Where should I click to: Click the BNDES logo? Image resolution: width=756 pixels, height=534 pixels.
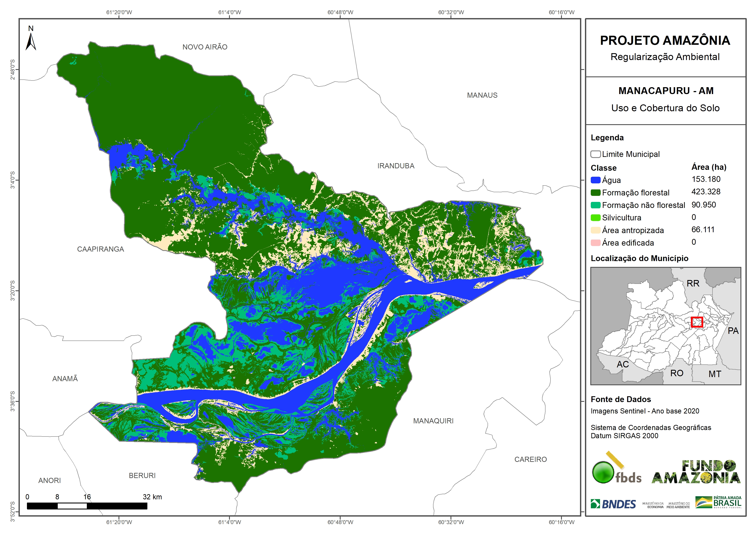(x=613, y=504)
